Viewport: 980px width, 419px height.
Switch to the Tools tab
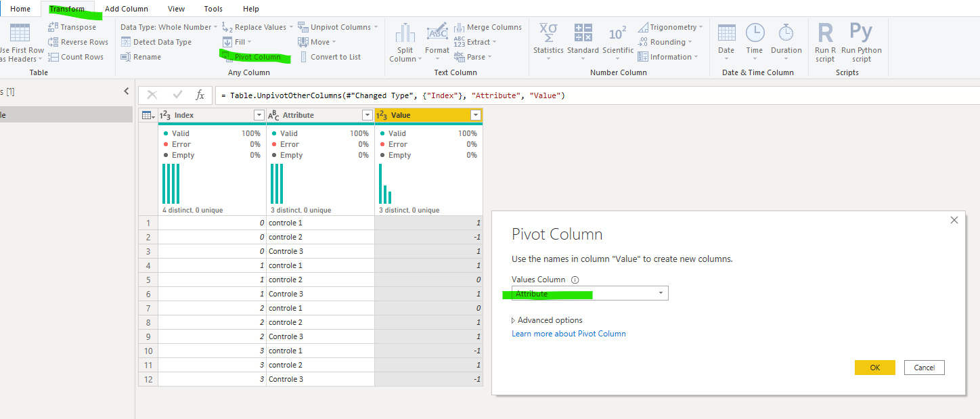(213, 9)
